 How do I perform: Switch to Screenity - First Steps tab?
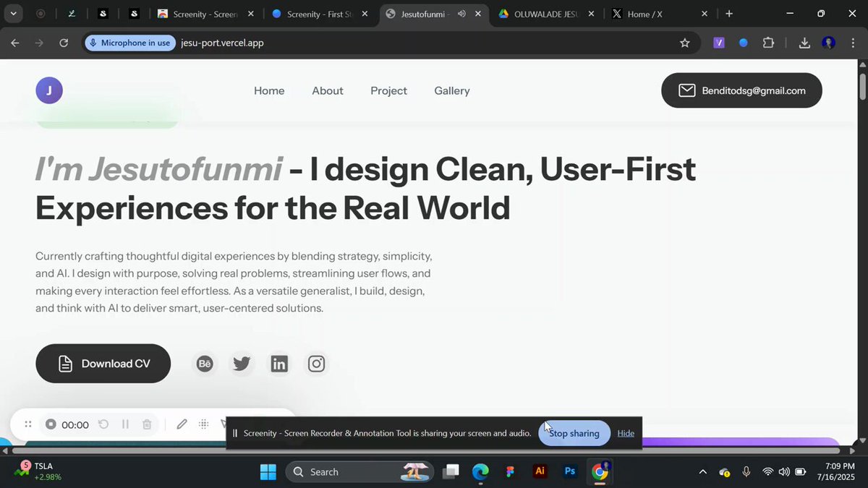(320, 14)
